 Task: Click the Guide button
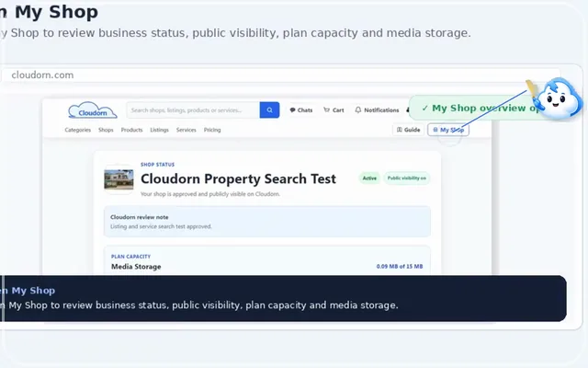[408, 130]
